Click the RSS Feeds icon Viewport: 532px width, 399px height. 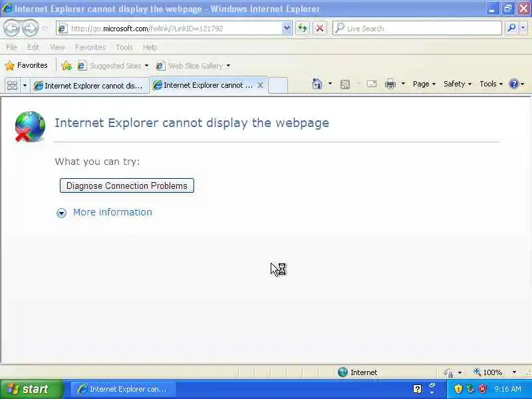coord(344,84)
